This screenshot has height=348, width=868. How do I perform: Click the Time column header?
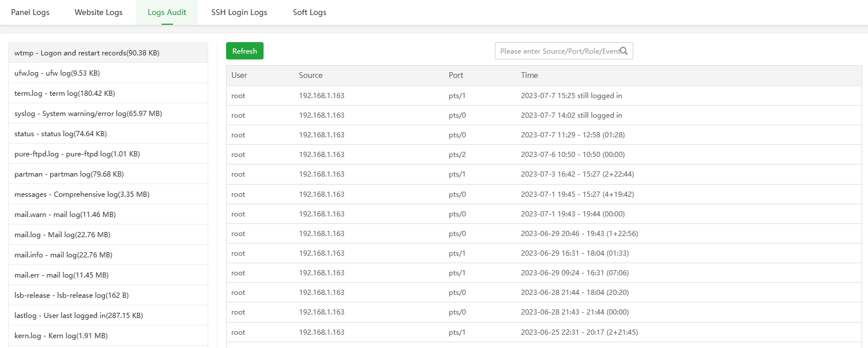coord(529,75)
